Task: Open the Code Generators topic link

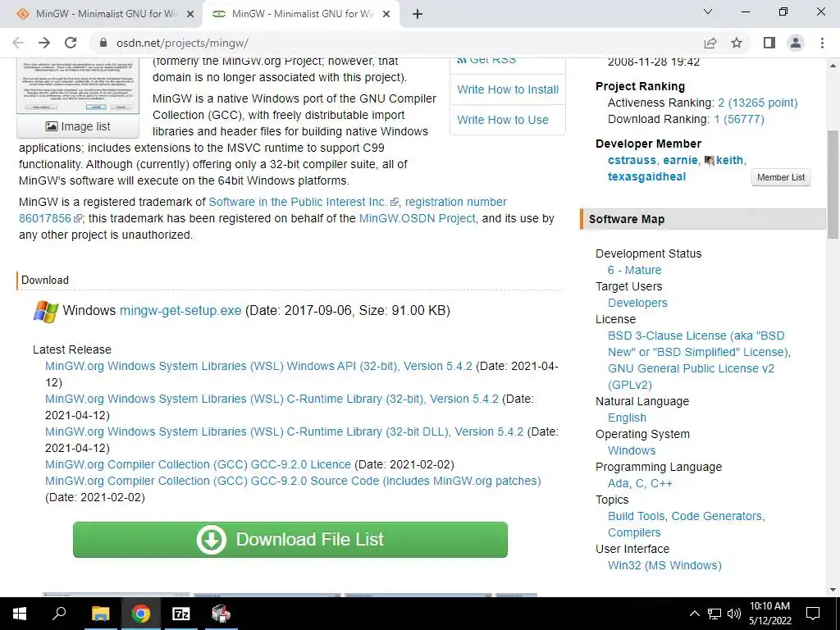Action: pos(716,516)
